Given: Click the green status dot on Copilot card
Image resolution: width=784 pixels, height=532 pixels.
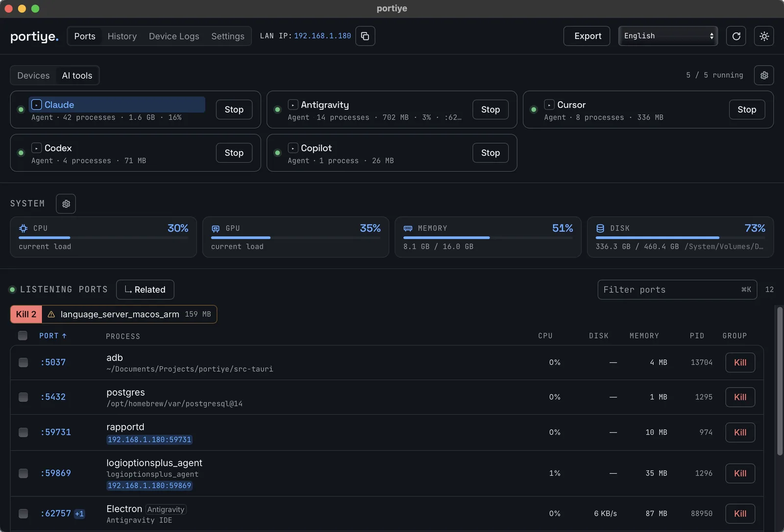Looking at the screenshot, I should point(277,153).
